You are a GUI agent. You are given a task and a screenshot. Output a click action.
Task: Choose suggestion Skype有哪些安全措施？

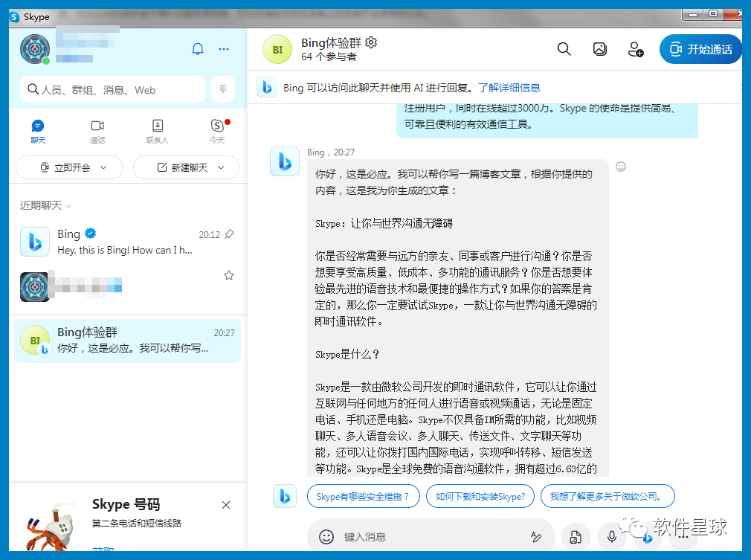363,496
